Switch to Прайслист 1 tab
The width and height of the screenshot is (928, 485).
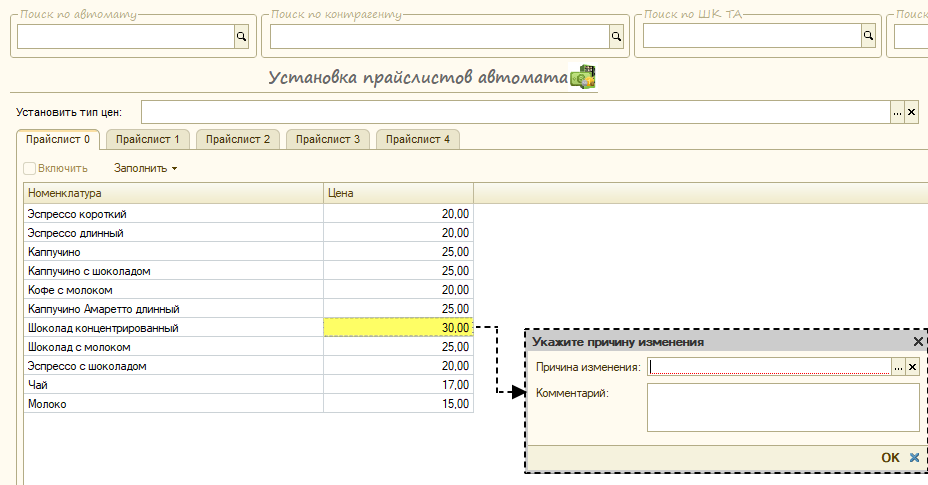(x=147, y=139)
